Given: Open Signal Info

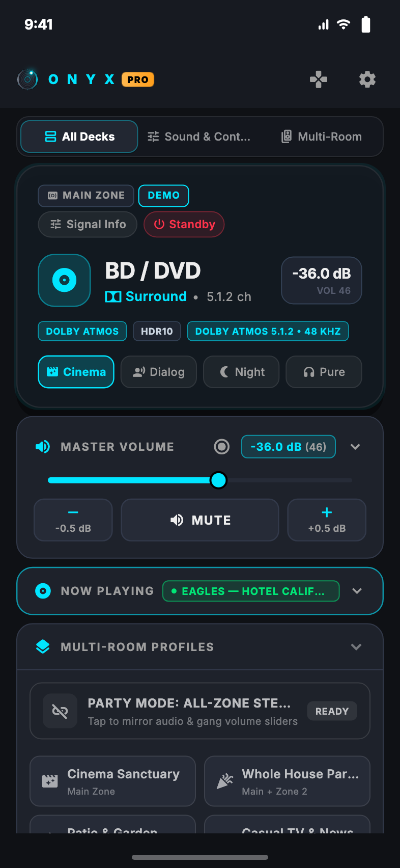Looking at the screenshot, I should coord(88,224).
